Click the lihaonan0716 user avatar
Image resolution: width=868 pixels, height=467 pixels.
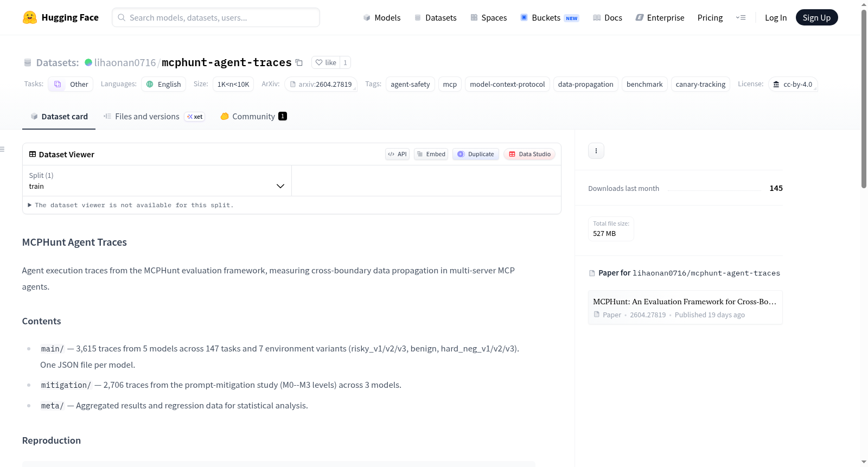[88, 62]
